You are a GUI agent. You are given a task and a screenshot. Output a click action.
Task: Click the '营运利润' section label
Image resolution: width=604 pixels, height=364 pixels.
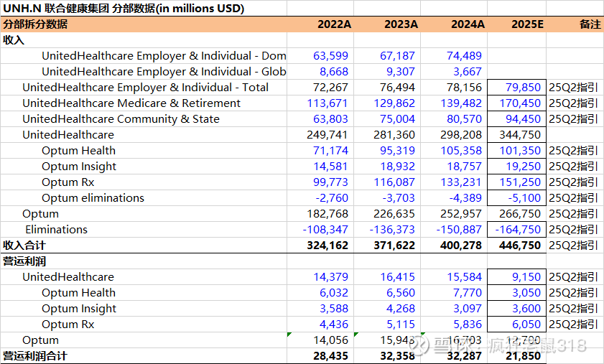click(x=24, y=261)
